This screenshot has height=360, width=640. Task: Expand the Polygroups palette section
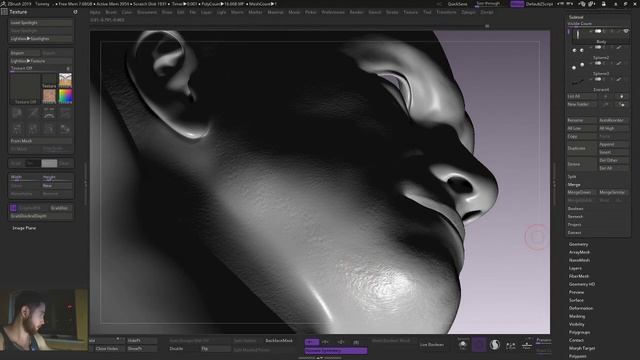[x=579, y=332]
